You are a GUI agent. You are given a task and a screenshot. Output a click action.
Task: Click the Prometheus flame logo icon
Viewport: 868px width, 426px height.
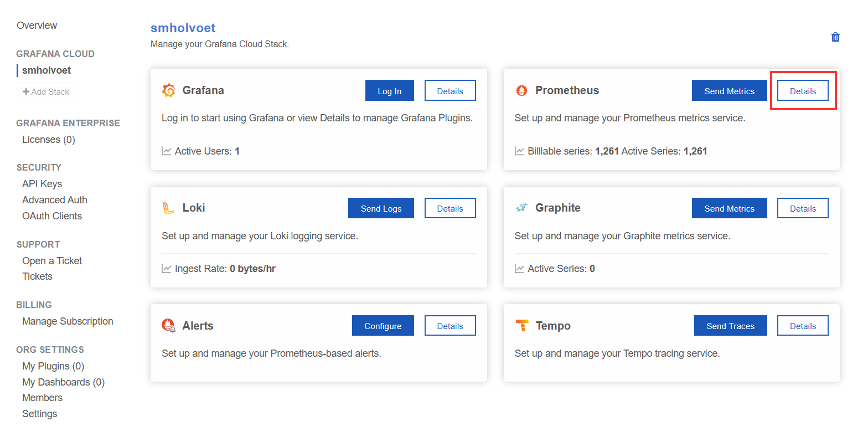coord(521,90)
